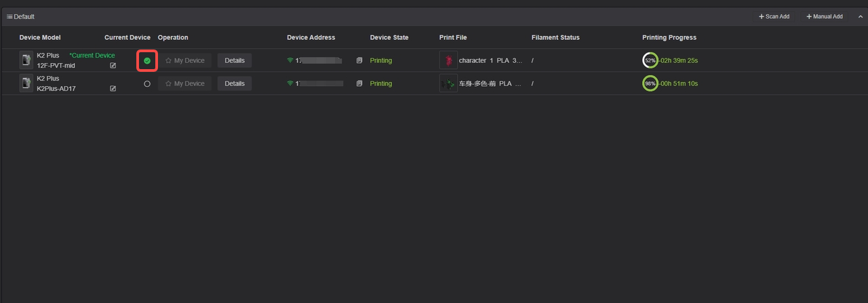Open Details for K2Plus-AD17 printer
Image resolution: width=868 pixels, height=303 pixels.
pos(235,83)
